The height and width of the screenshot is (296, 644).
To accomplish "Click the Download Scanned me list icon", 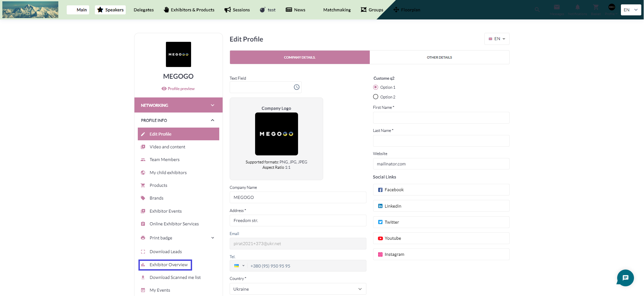I will (x=143, y=278).
